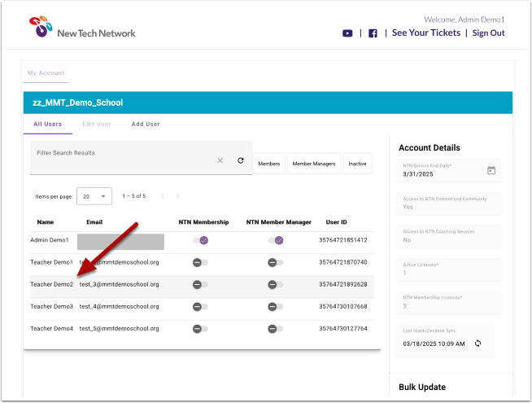532x403 pixels.
Task: Open the Items per page dropdown
Action: 94,196
